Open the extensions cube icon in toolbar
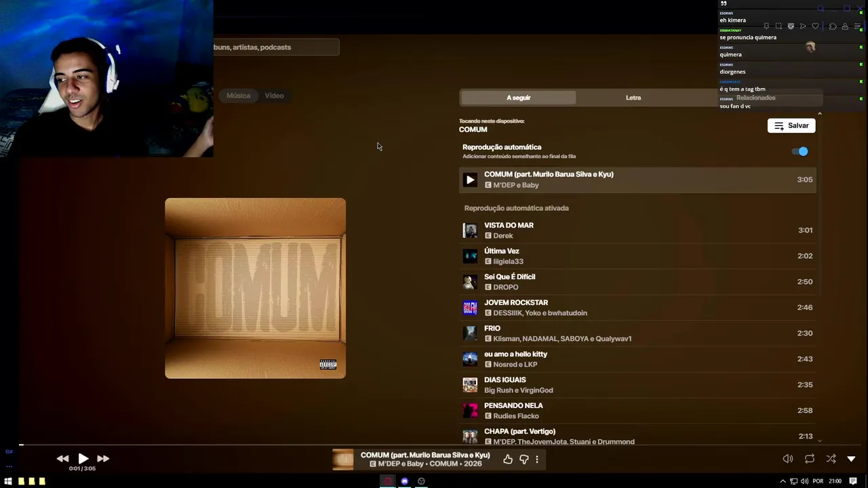 point(833,26)
